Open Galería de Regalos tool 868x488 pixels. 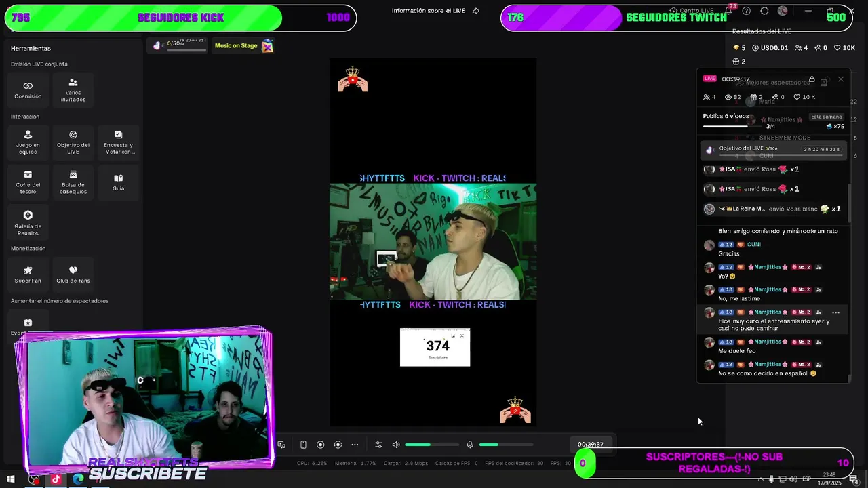pos(28,222)
